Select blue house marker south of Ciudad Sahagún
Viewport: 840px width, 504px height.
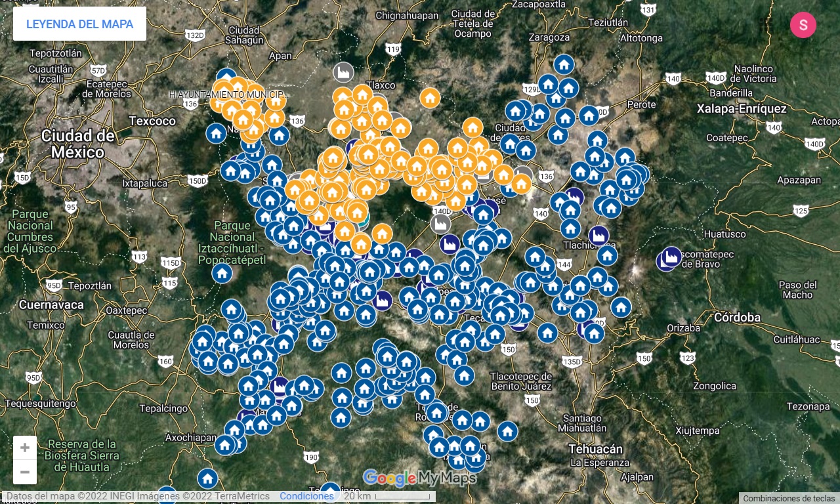(226, 77)
